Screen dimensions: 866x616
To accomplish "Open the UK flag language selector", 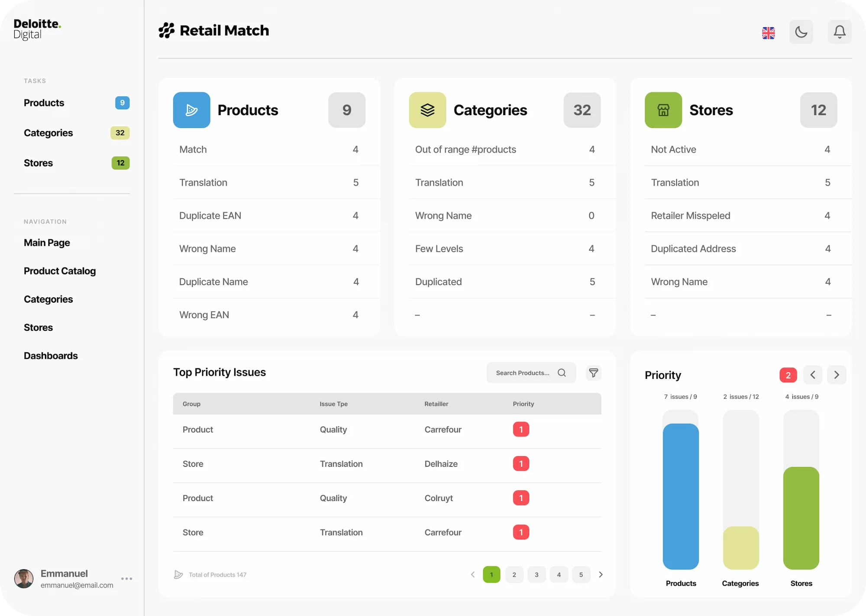I will [769, 33].
